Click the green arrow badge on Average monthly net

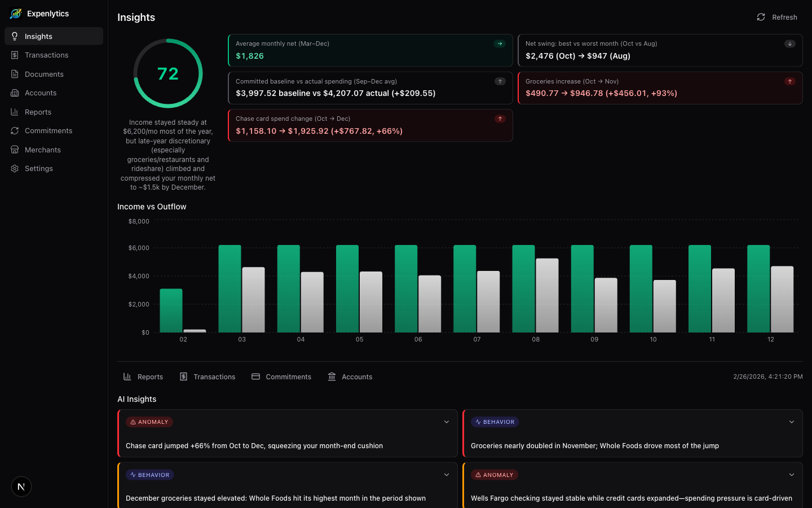pos(500,43)
